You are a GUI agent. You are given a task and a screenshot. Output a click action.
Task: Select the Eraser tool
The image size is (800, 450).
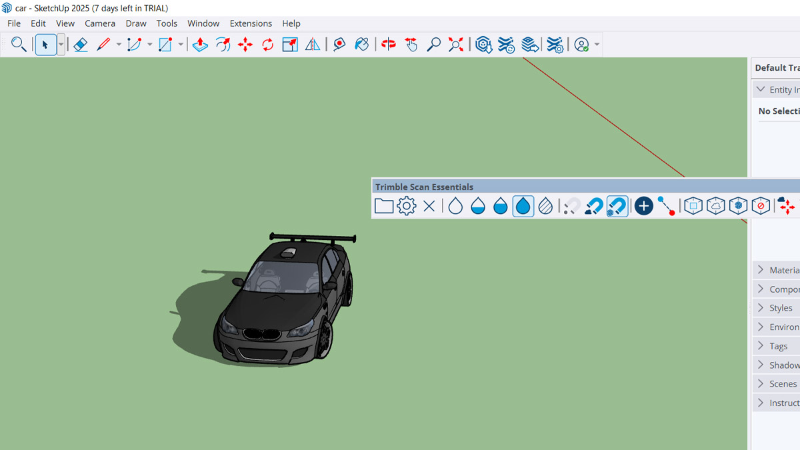pos(80,45)
